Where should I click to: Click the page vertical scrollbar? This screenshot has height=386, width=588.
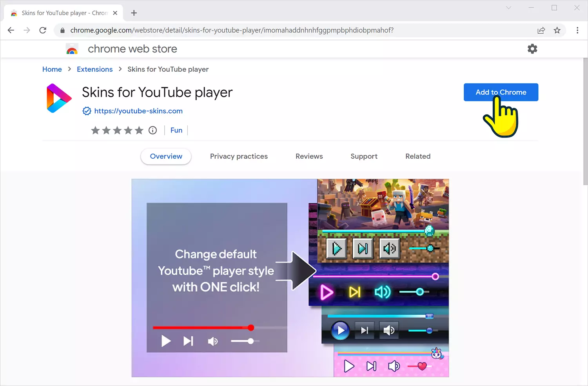pyautogui.click(x=585, y=121)
